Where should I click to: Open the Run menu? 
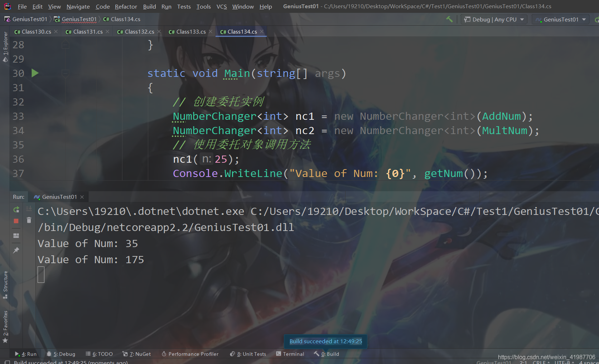pyautogui.click(x=166, y=6)
